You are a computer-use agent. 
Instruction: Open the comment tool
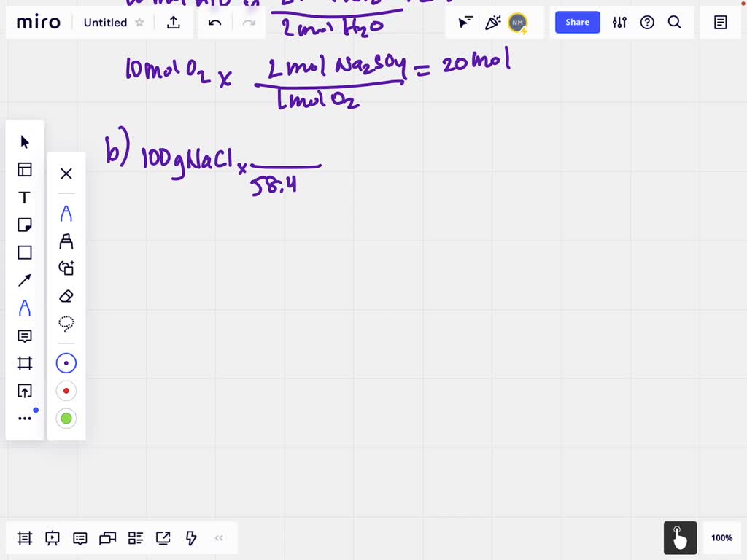(25, 336)
